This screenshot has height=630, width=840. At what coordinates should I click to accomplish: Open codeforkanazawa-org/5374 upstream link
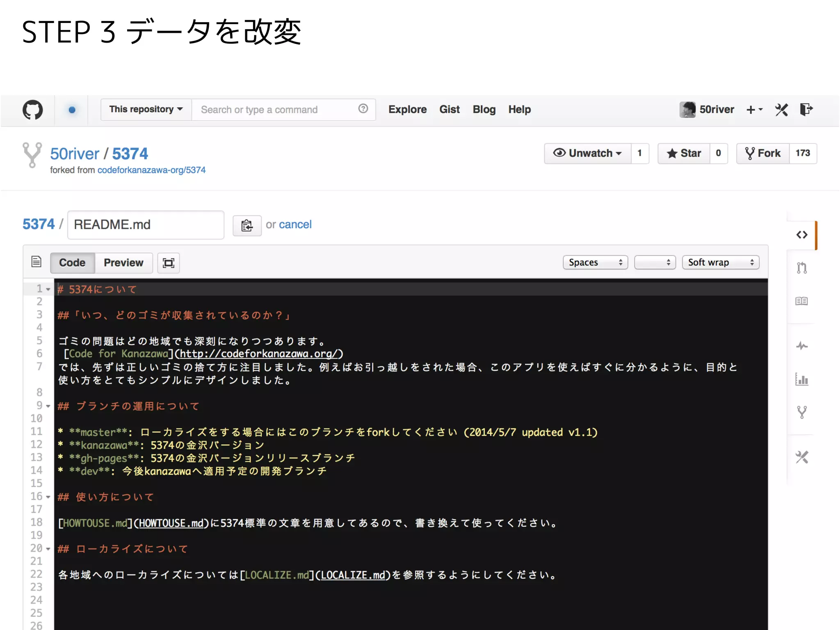[151, 170]
